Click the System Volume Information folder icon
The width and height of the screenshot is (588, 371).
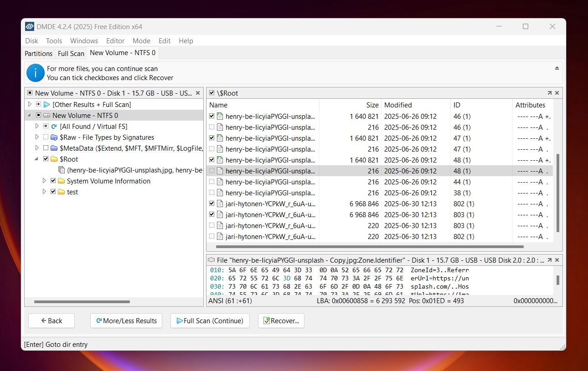pos(61,181)
